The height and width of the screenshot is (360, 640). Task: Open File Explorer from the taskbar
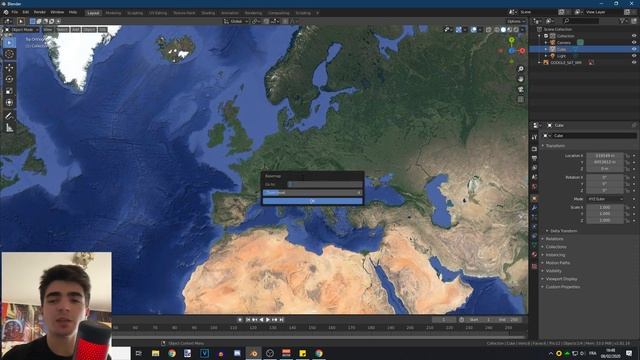click(156, 353)
